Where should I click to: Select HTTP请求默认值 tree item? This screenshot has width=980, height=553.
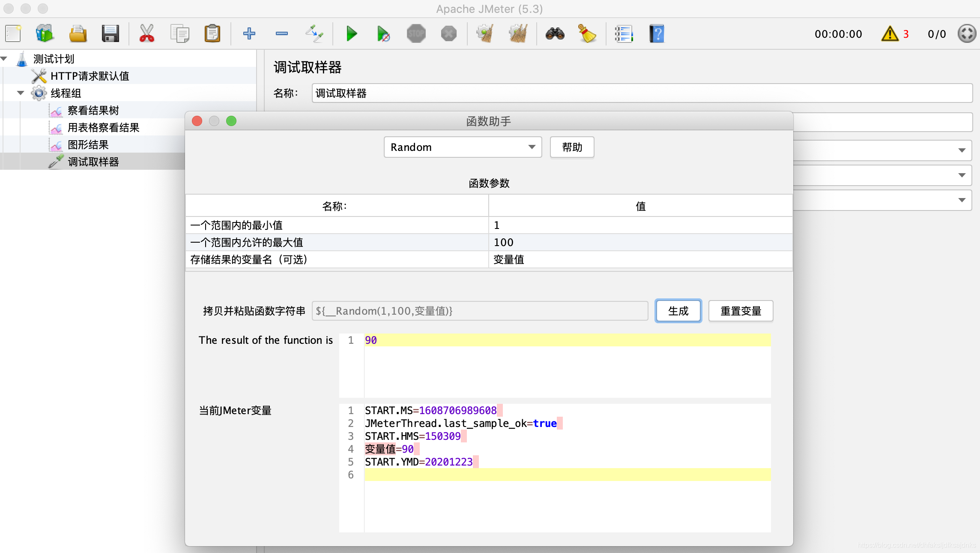pyautogui.click(x=90, y=76)
